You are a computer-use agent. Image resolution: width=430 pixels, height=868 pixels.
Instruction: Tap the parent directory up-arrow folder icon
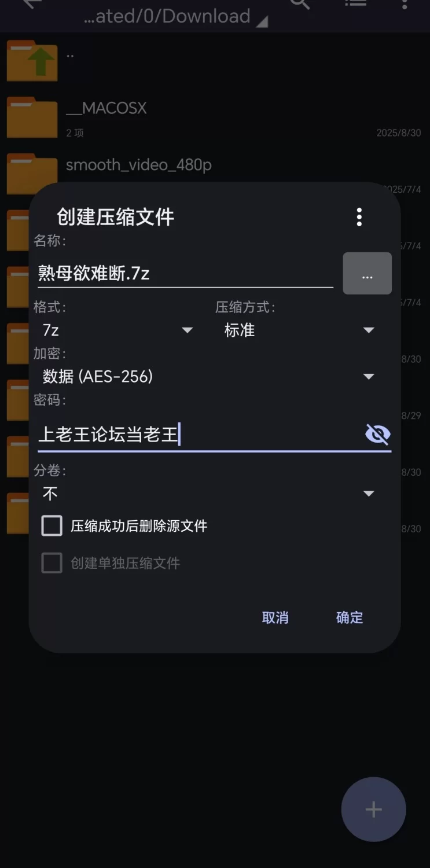point(32,61)
